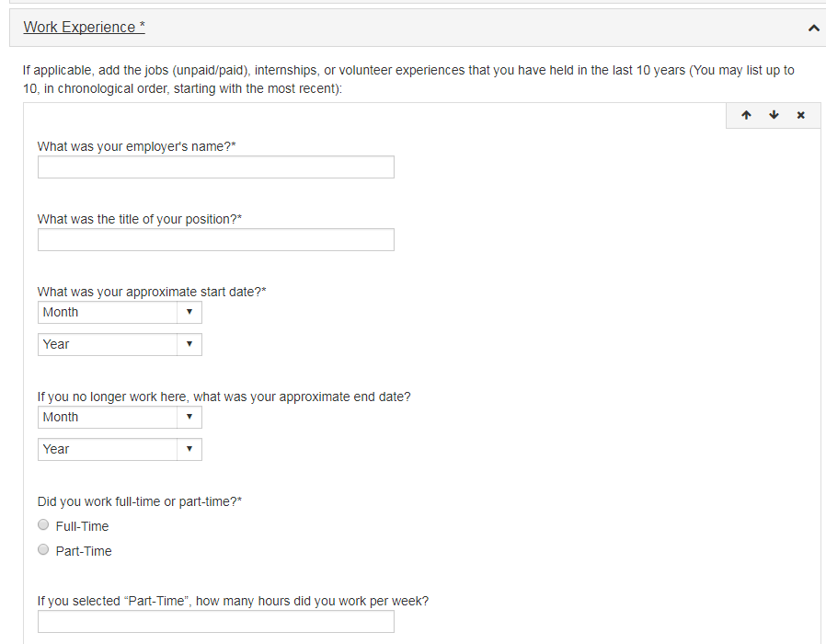Expand the end date Month dropdown

coord(120,418)
